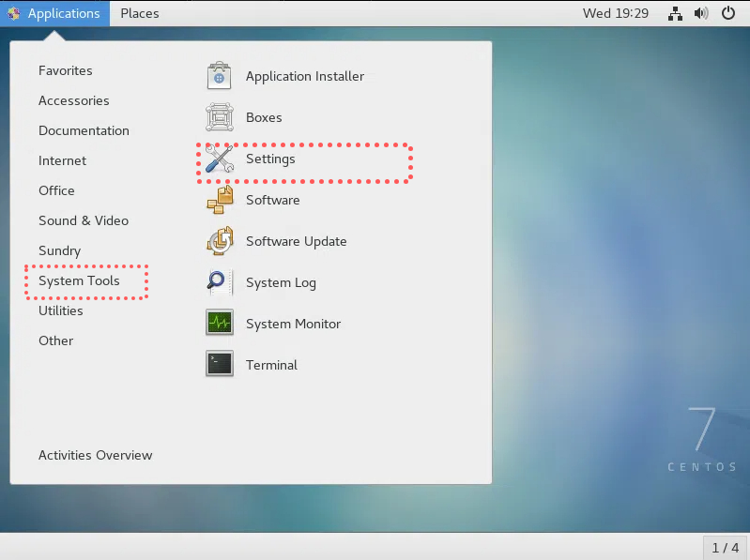
Task: Click the Application Installer label
Action: tap(305, 77)
